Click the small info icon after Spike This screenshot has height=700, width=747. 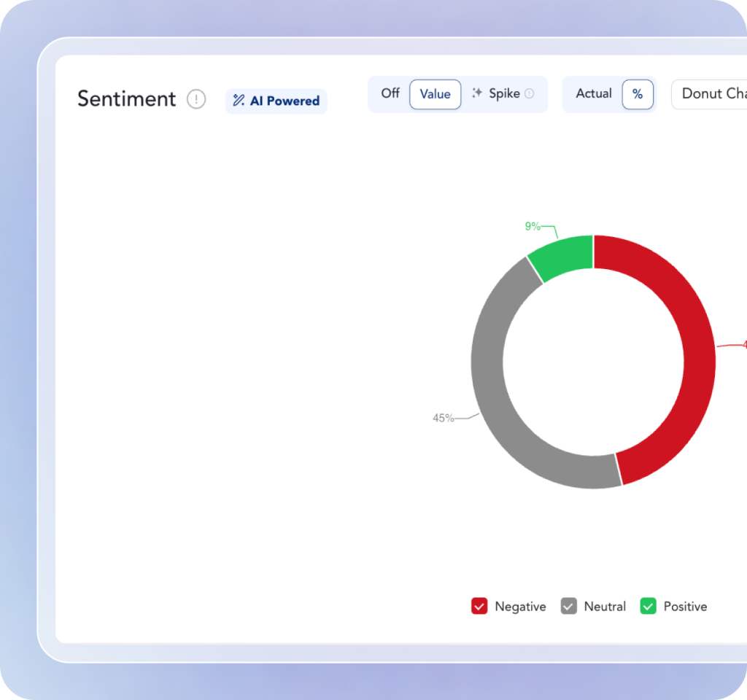click(x=530, y=93)
